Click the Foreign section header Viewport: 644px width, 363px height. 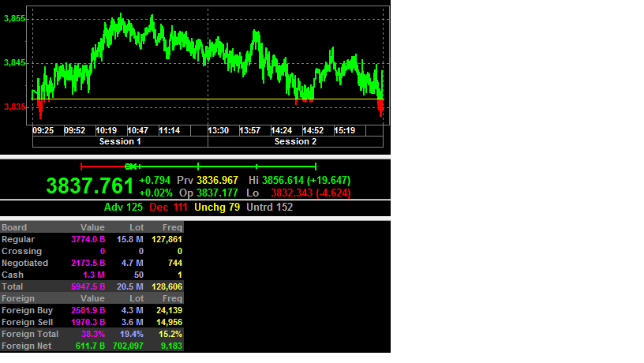pyautogui.click(x=17, y=298)
